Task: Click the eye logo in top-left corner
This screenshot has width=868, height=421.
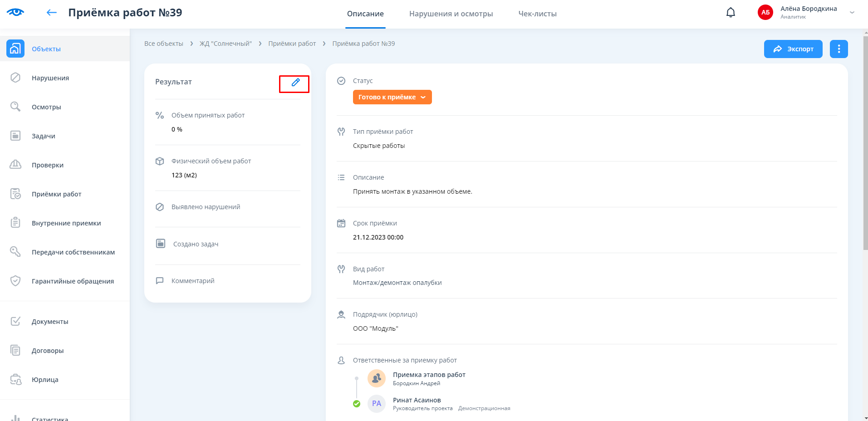Action: pyautogui.click(x=15, y=12)
